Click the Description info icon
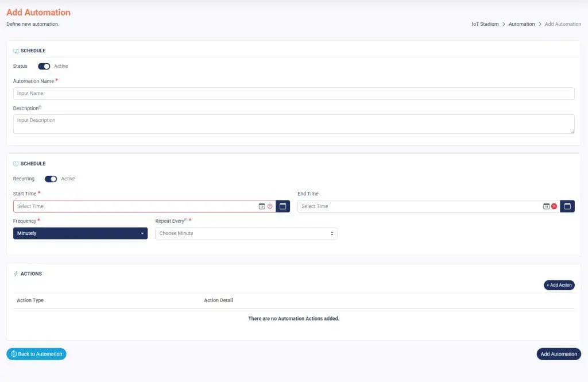The height and width of the screenshot is (382, 588). pos(40,107)
